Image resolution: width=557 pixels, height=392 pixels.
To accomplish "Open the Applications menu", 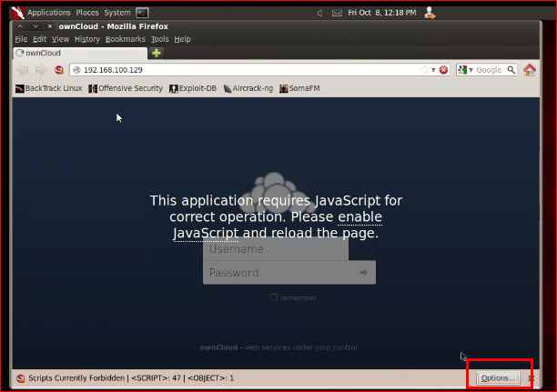I will point(48,13).
